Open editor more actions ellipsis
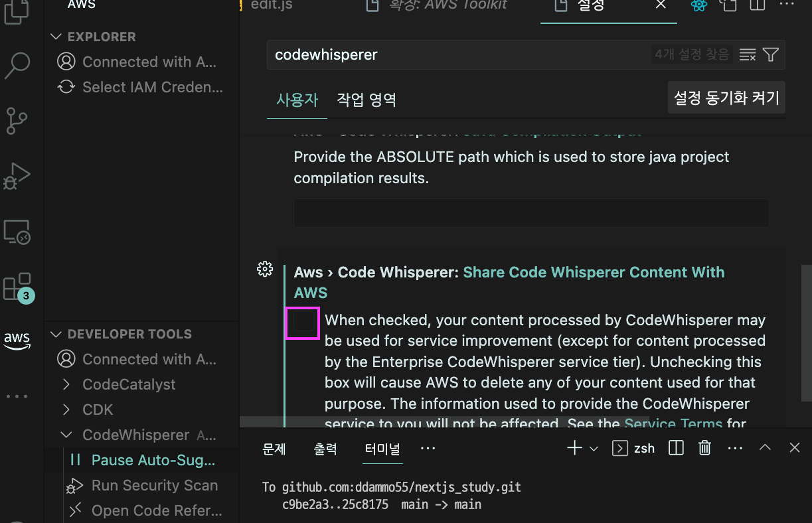 (786, 4)
